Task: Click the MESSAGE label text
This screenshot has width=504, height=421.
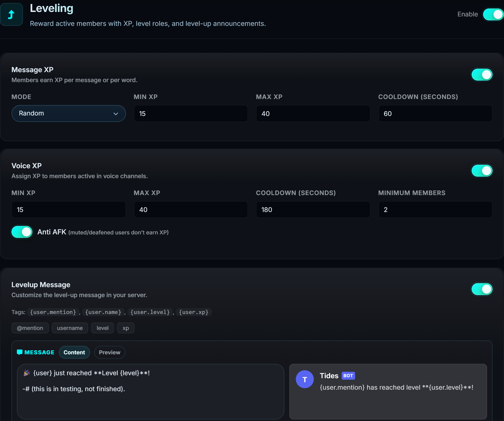Action: pyautogui.click(x=39, y=352)
